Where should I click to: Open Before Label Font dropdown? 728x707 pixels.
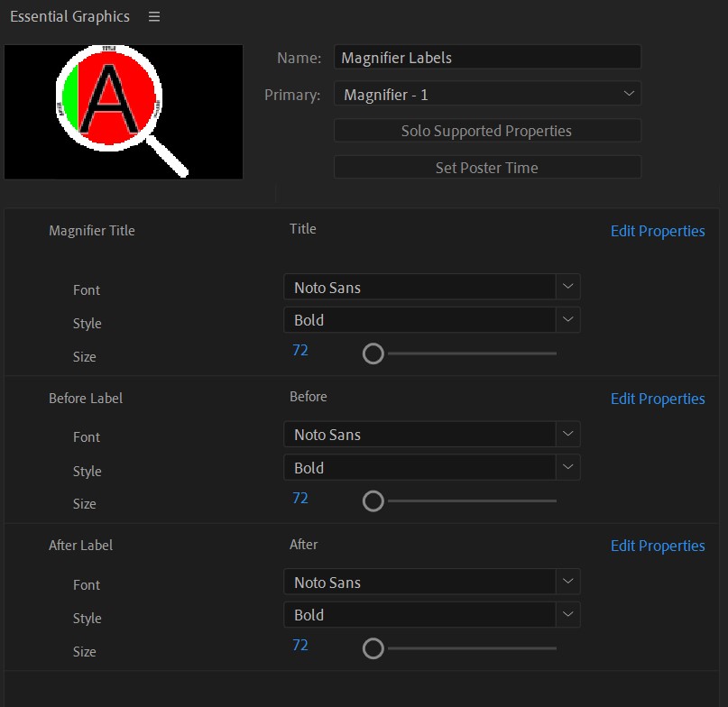431,435
